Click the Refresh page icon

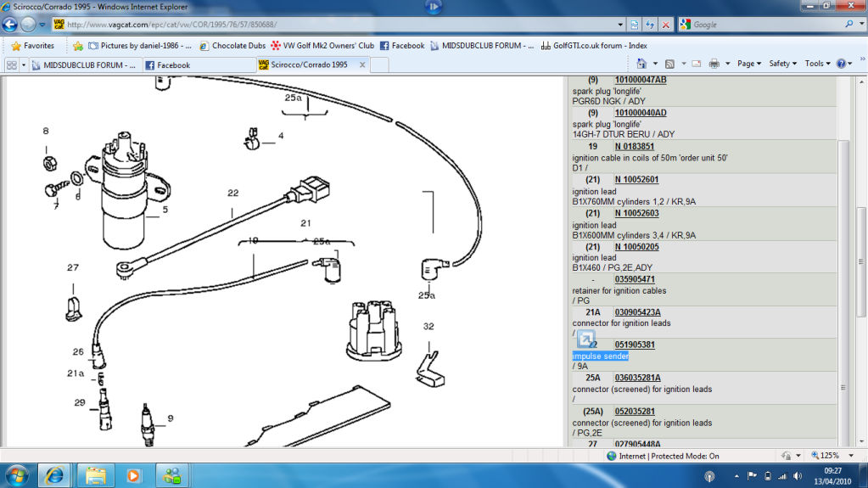[650, 25]
